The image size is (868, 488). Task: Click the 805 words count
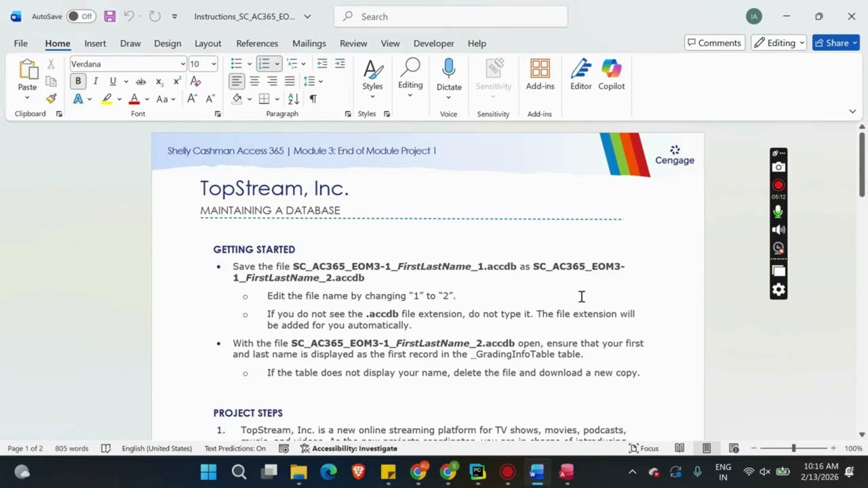(x=72, y=449)
